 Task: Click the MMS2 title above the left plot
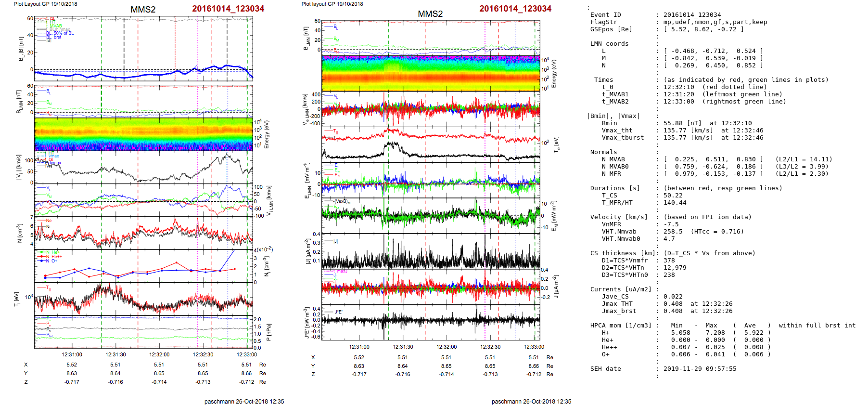click(x=143, y=10)
